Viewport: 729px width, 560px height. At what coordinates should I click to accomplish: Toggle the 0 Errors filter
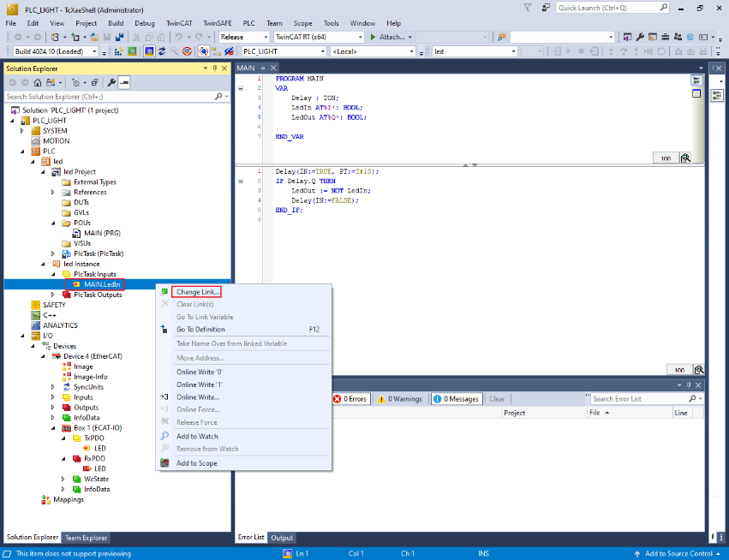point(350,399)
